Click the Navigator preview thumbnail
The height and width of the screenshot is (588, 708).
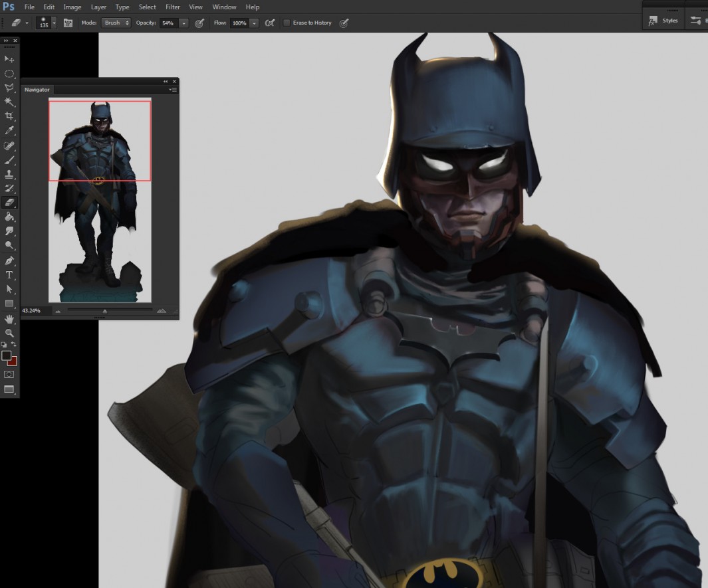[100, 200]
